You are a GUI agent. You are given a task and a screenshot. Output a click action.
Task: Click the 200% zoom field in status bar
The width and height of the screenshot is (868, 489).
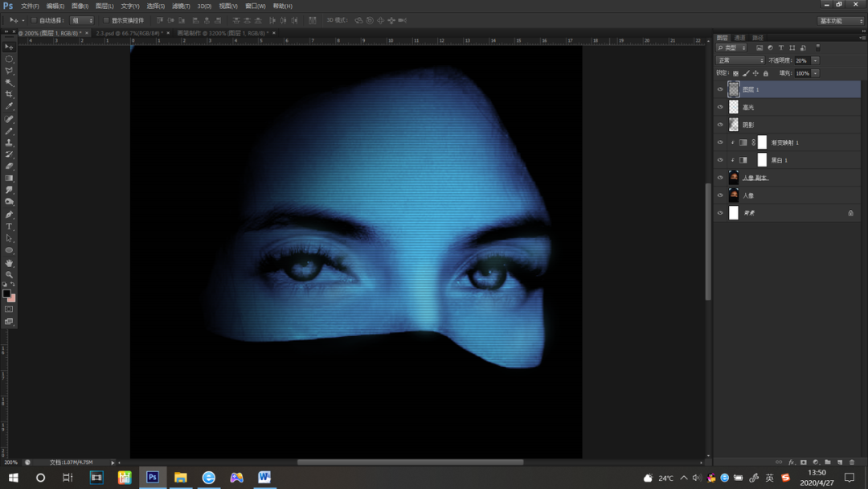pyautogui.click(x=10, y=462)
